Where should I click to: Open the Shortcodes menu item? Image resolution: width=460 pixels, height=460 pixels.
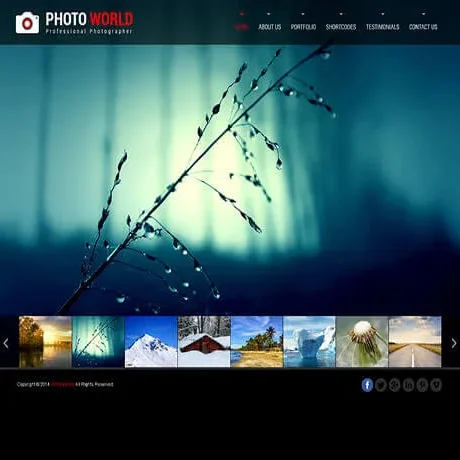pos(341,27)
